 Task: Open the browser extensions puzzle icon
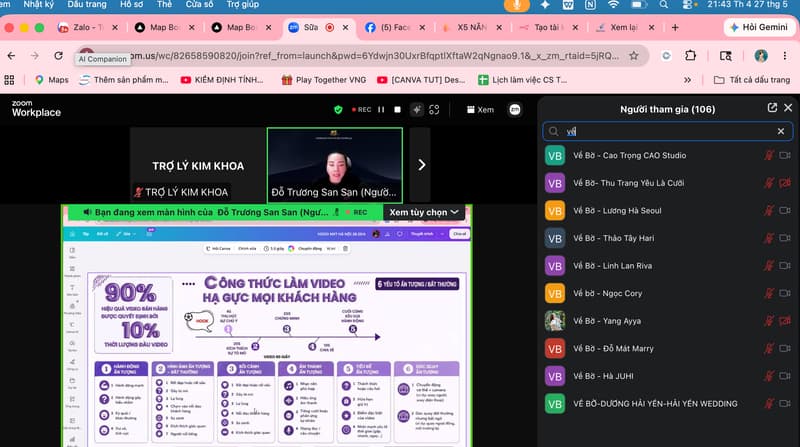(690, 56)
